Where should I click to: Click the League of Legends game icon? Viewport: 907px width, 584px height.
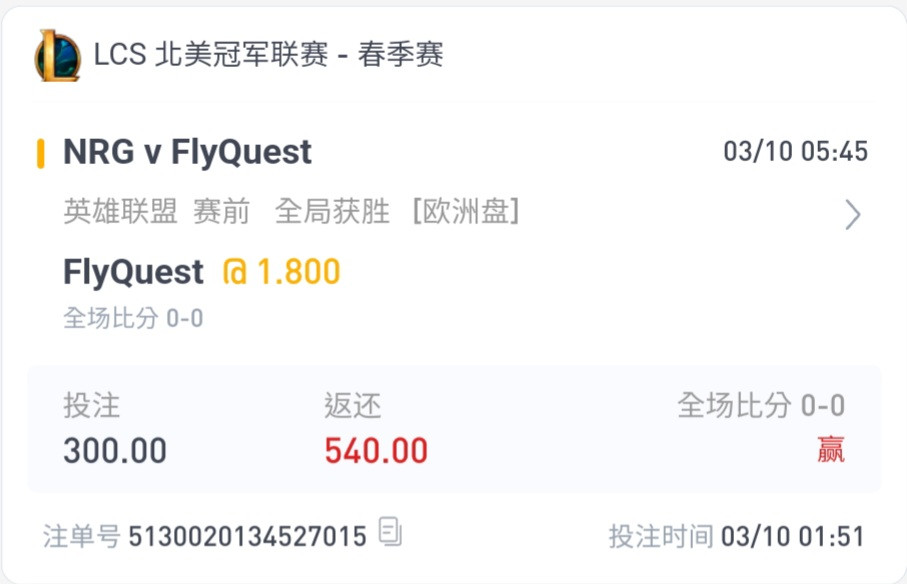click(57, 56)
